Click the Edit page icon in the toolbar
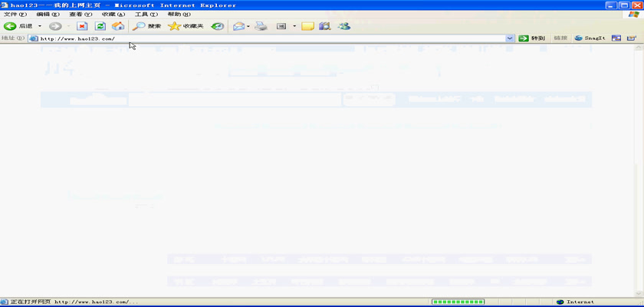644x307 pixels. 281,26
